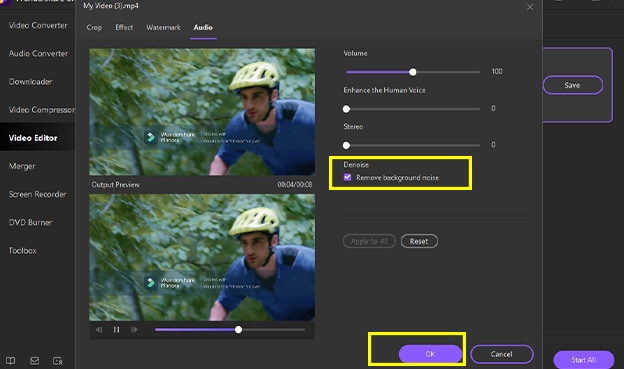Screen dimensions: 624x369
Task: Click the playback progress slider handle
Action: [x=238, y=330]
